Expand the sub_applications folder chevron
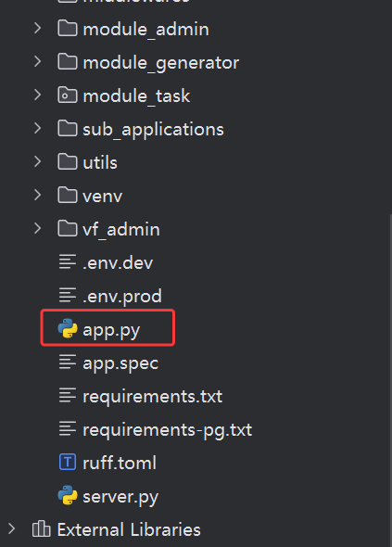Screen dimensions: 392x547 [38, 128]
